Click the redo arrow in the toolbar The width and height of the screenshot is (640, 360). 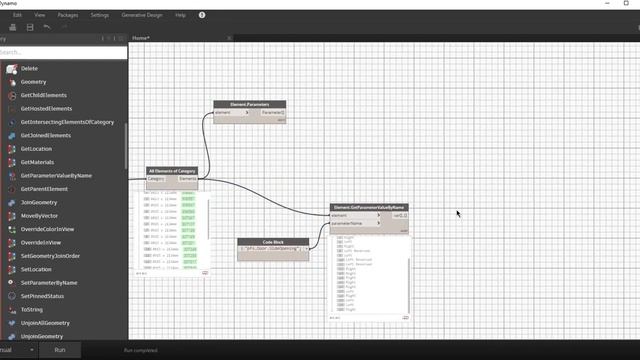point(64,27)
